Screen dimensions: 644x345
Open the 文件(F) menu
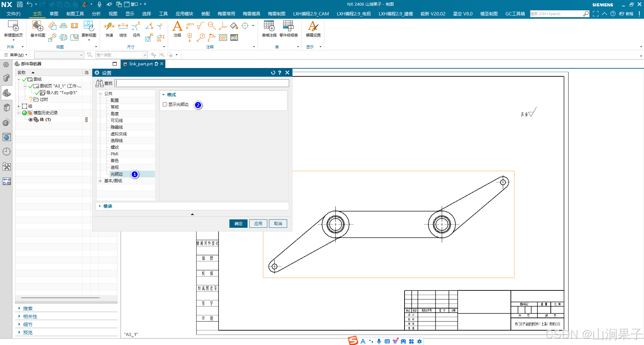(13, 14)
